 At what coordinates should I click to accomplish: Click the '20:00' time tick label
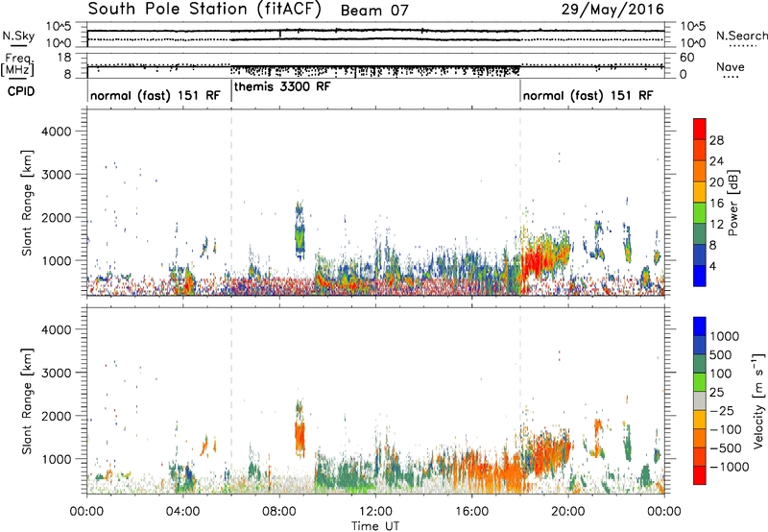568,511
